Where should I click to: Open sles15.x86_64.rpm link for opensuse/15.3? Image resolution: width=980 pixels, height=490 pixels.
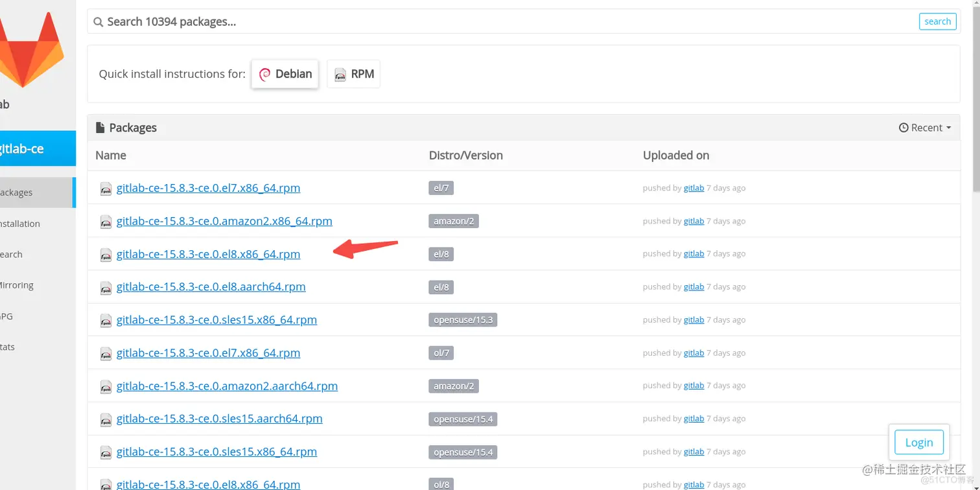(216, 320)
